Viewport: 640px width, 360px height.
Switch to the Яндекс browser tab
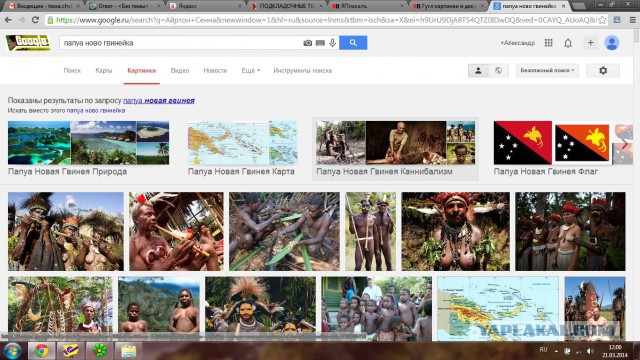tap(206, 6)
